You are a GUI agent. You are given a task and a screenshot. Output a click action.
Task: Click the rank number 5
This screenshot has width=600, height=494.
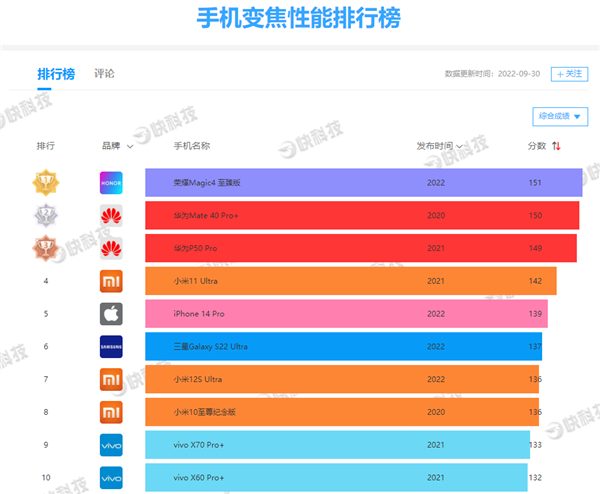(46, 314)
